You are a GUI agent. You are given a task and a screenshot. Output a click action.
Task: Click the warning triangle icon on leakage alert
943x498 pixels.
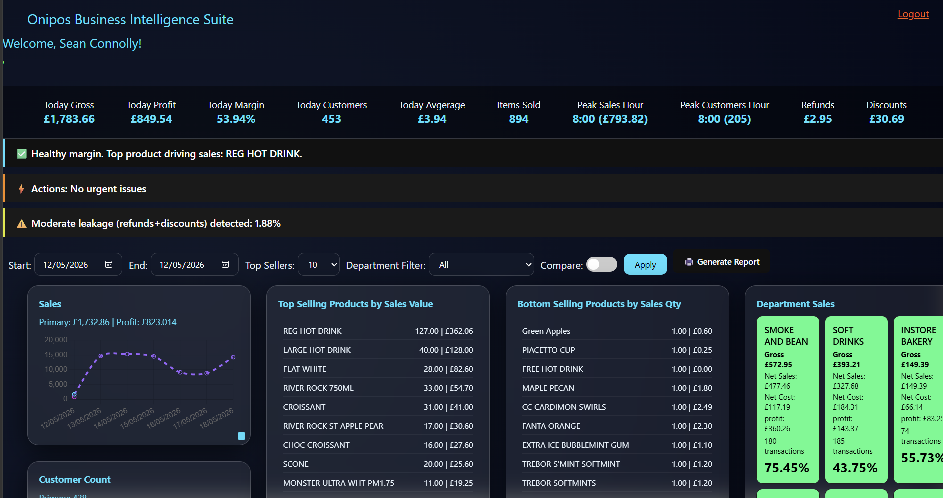pyautogui.click(x=22, y=224)
